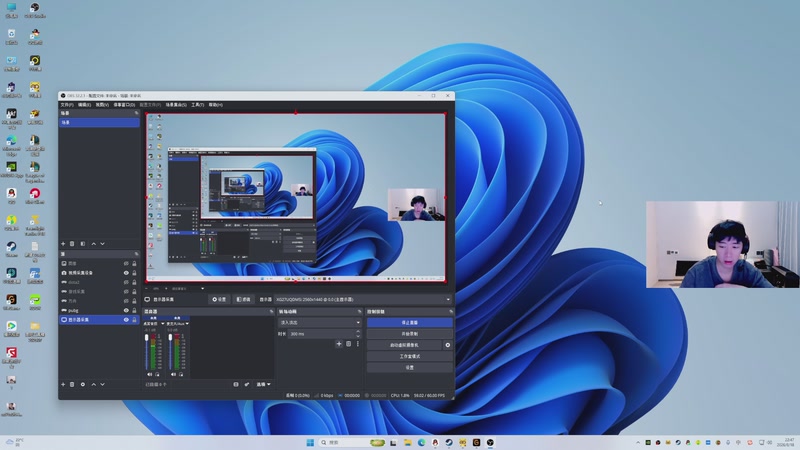Undock the Sources panel using its header icon
800x450 pixels.
pyautogui.click(x=136, y=254)
